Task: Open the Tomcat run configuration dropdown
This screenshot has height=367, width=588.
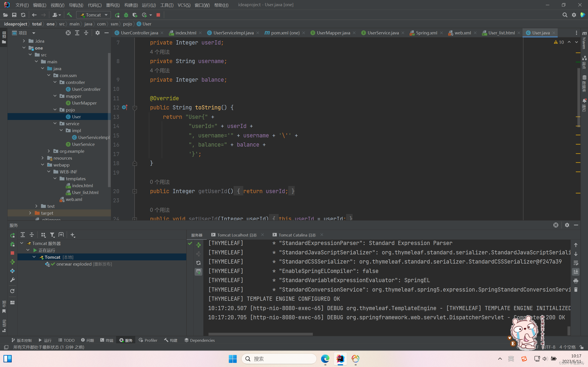Action: point(93,15)
